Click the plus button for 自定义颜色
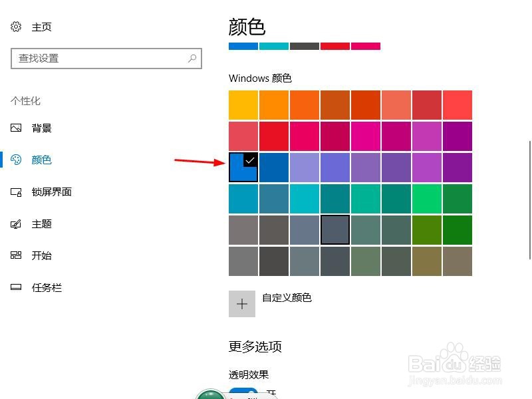The height and width of the screenshot is (399, 532). pos(242,304)
